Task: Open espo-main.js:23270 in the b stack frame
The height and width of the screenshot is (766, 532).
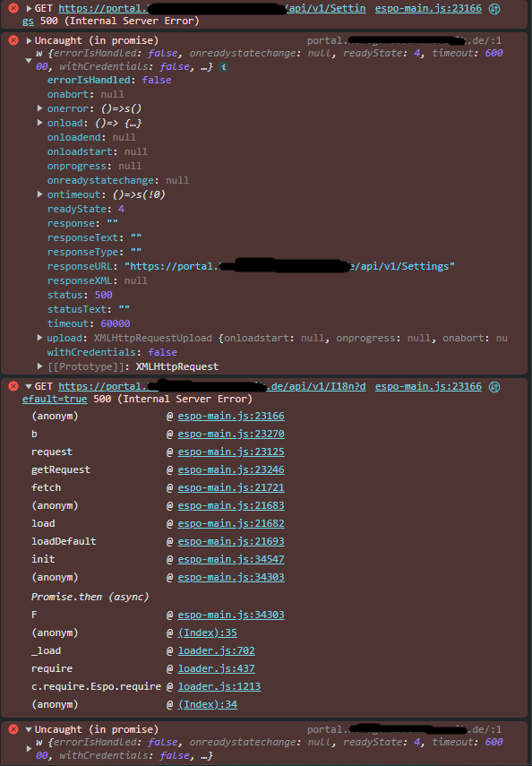Action: pos(231,434)
